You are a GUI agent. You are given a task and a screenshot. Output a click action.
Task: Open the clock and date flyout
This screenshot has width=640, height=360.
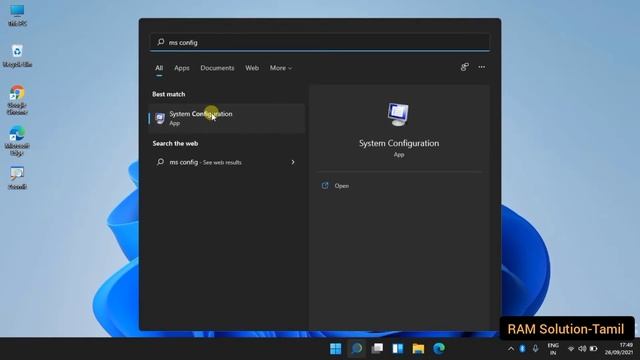pos(619,349)
